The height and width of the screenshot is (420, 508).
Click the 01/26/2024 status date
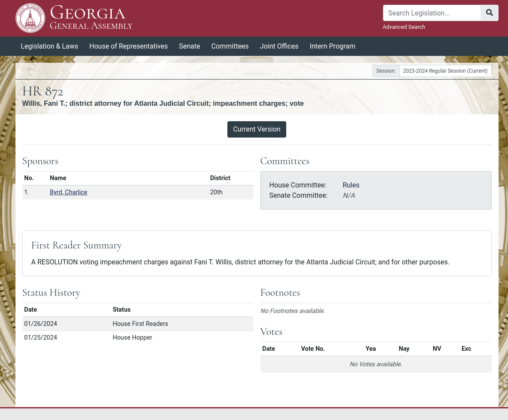[x=40, y=324]
